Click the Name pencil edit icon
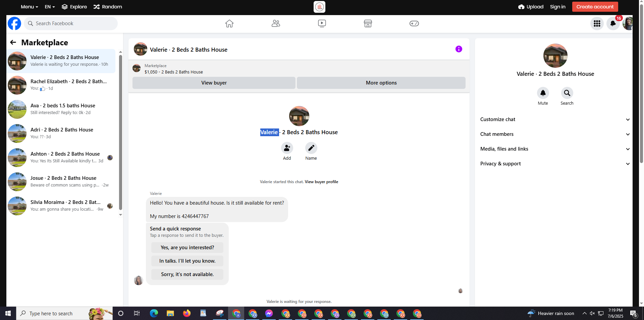 click(311, 148)
